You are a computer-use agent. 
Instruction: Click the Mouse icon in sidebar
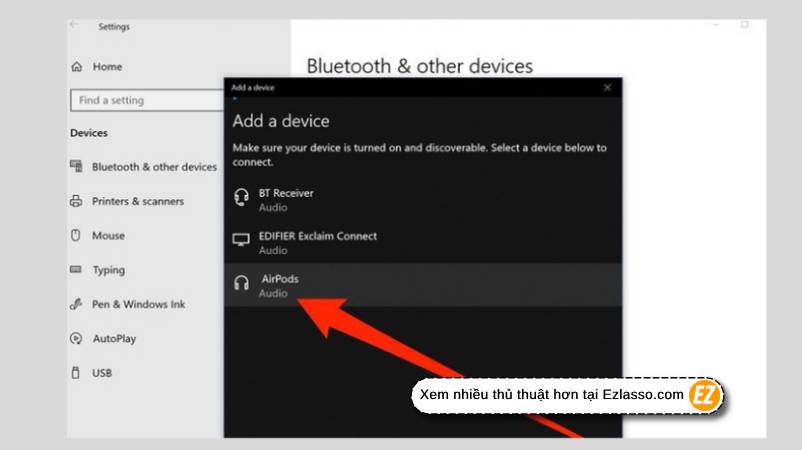76,235
